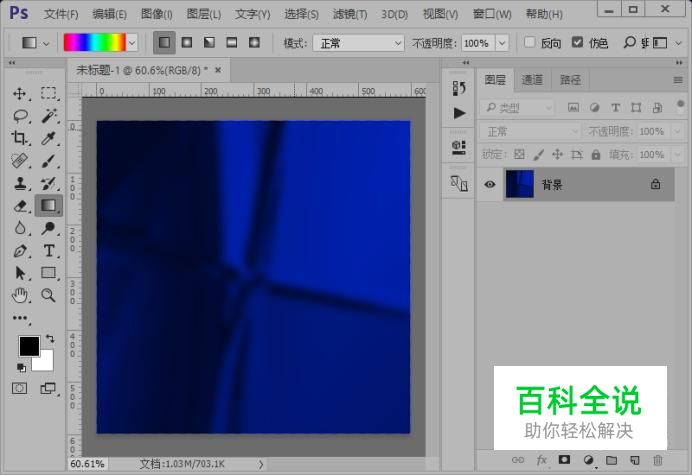The height and width of the screenshot is (475, 692).
Task: Collapse the toolbox panel double arrows
Action: [x=12, y=63]
